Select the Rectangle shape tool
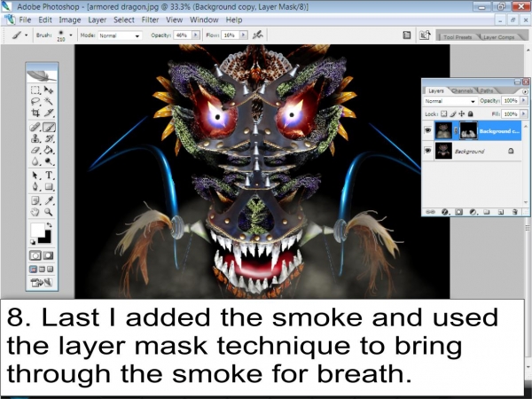Image resolution: width=532 pixels, height=399 pixels. [49, 186]
